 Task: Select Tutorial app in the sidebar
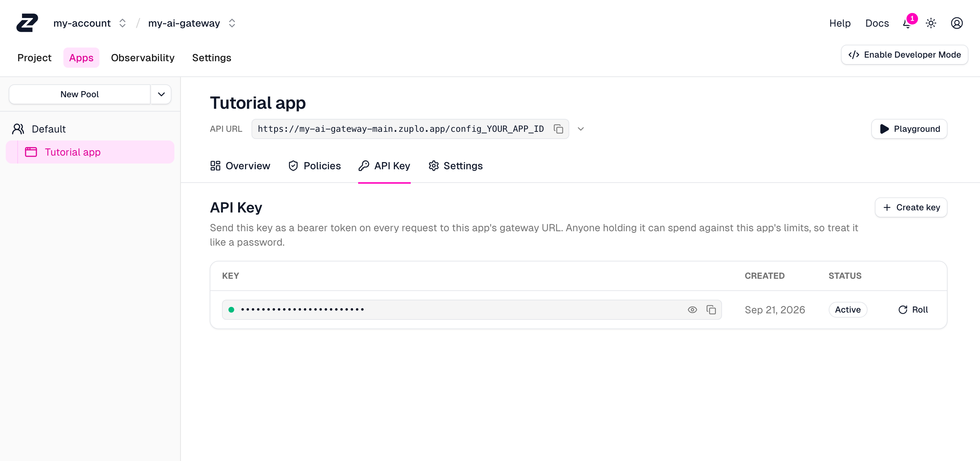click(90, 152)
